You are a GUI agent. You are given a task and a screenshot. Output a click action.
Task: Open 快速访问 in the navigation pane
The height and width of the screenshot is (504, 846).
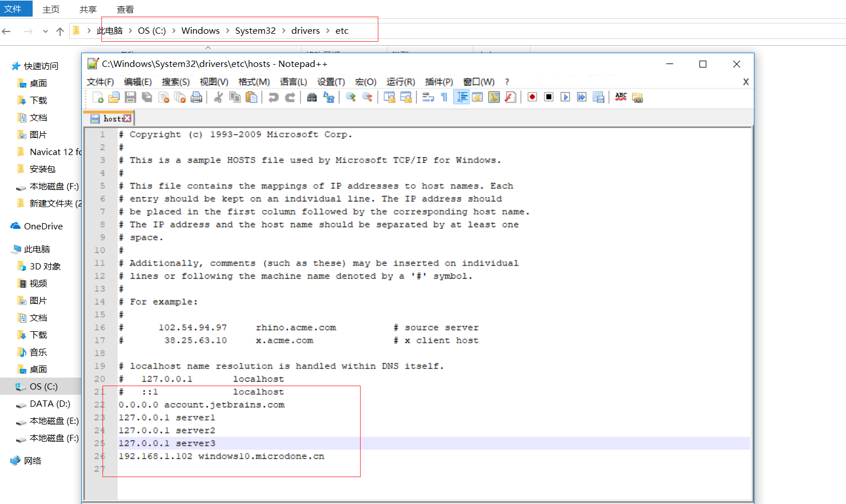(41, 66)
